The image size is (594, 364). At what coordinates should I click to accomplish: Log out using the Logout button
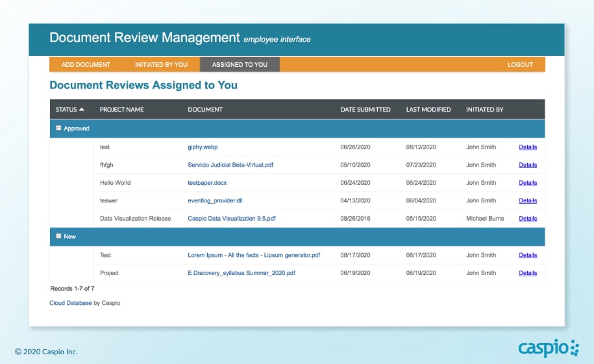pyautogui.click(x=520, y=65)
